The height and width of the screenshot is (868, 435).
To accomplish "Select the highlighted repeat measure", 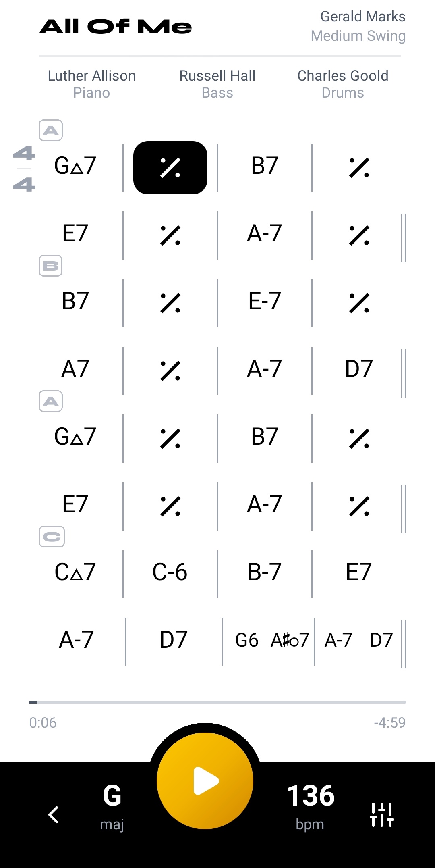I will click(170, 168).
